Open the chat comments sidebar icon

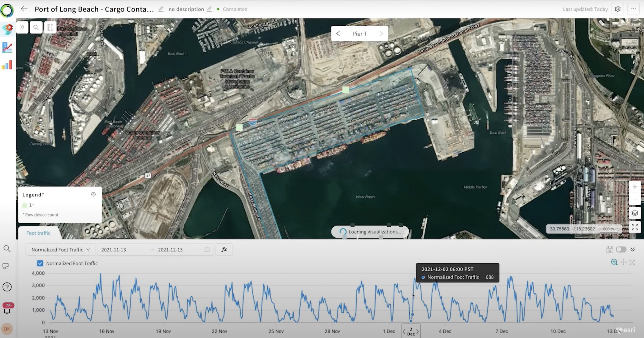click(x=6, y=266)
